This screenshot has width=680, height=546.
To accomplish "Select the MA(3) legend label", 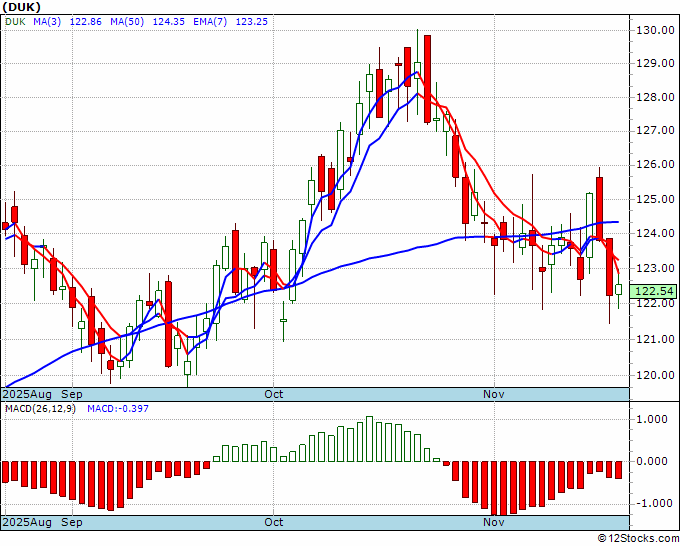I will click(x=47, y=21).
